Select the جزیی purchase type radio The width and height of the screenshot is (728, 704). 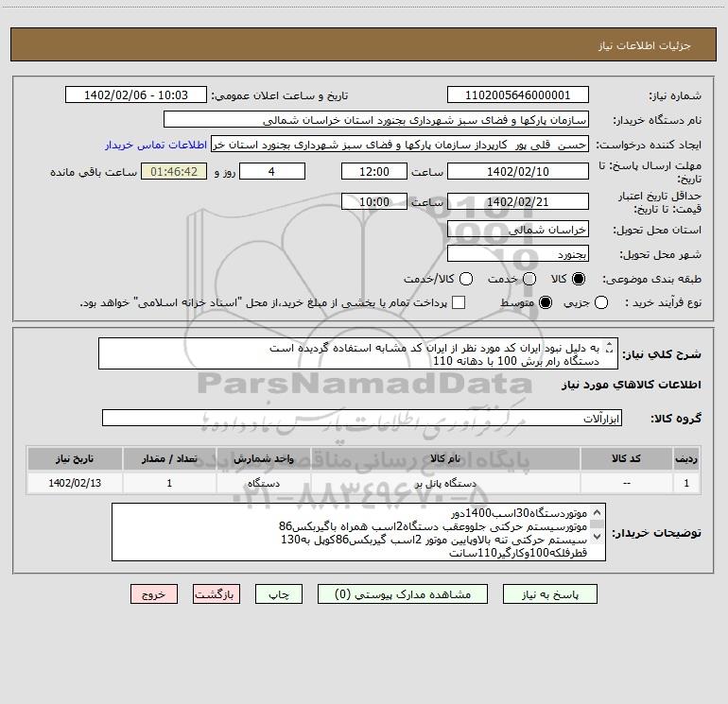pyautogui.click(x=600, y=302)
